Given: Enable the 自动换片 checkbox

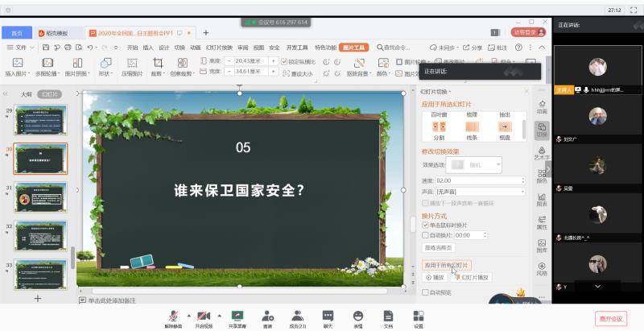Looking at the screenshot, I should pyautogui.click(x=426, y=235).
